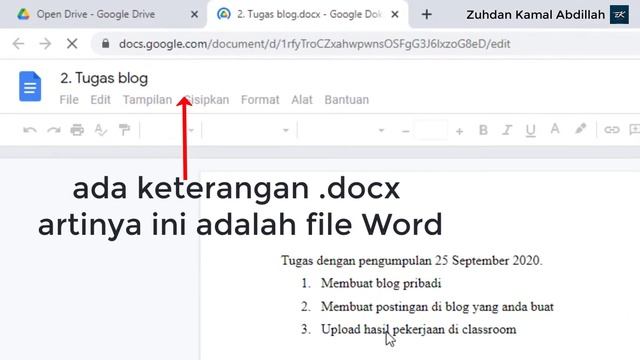Apply Bold formatting

pyautogui.click(x=483, y=130)
